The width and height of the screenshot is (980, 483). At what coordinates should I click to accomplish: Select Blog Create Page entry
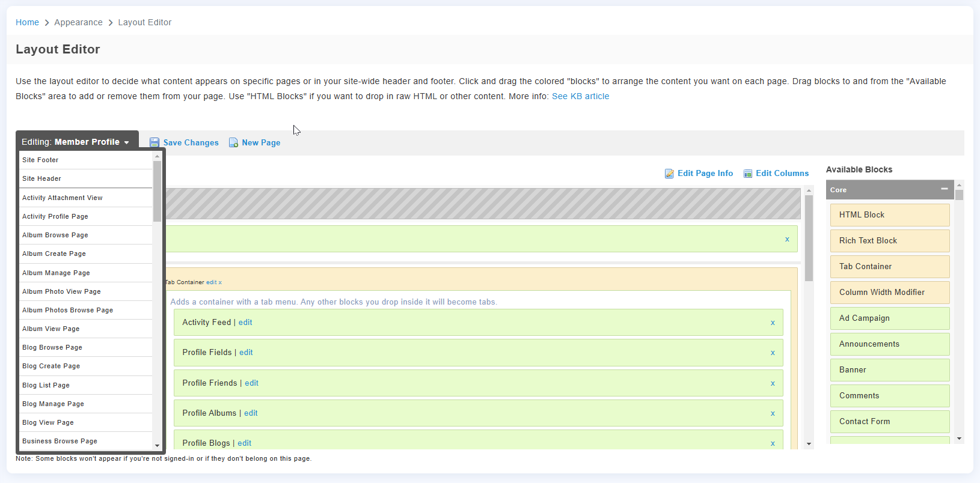(85, 366)
